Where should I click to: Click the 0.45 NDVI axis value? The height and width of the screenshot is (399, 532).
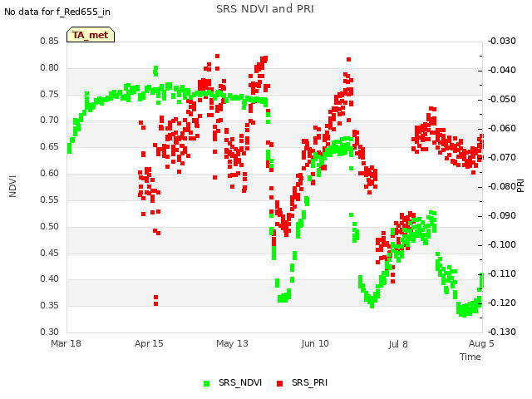point(50,253)
